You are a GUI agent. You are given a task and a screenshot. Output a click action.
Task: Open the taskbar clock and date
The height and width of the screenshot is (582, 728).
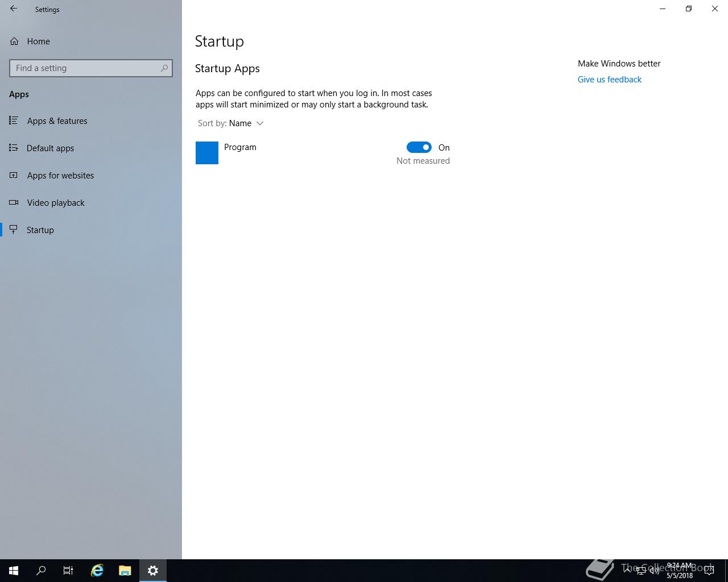coord(680,571)
